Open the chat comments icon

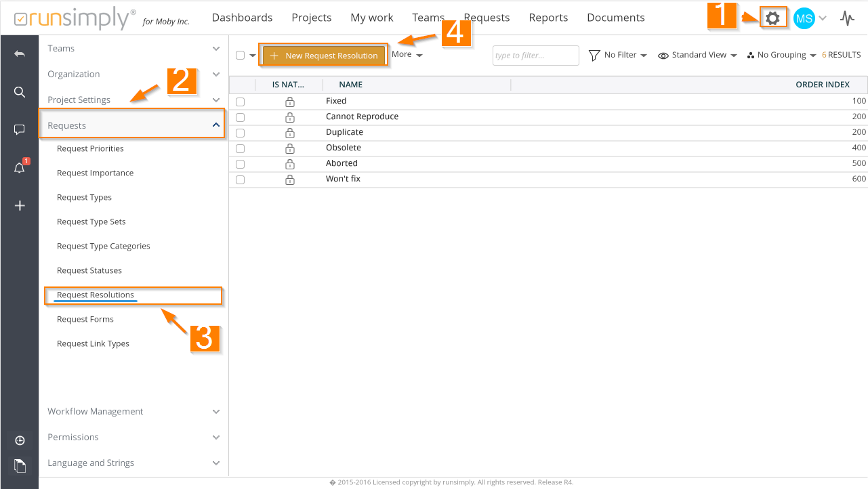pos(20,129)
